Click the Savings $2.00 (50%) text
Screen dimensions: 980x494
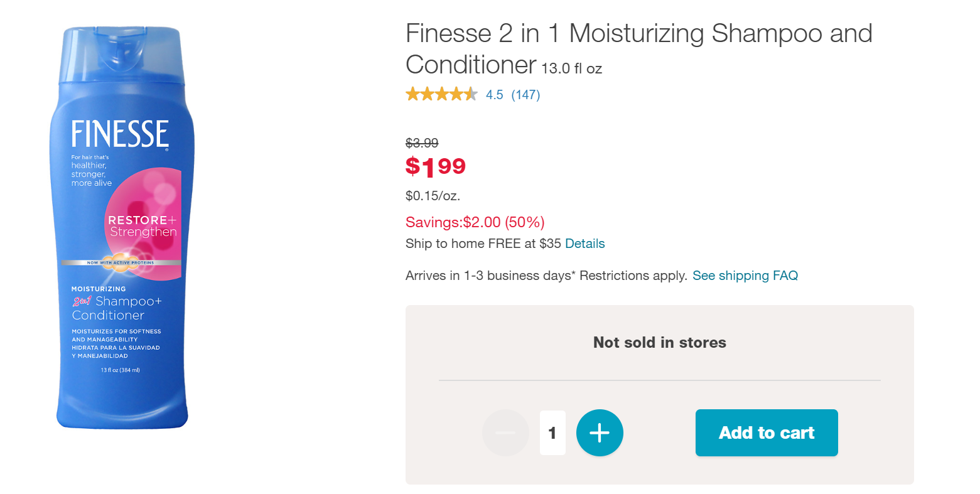pos(475,222)
